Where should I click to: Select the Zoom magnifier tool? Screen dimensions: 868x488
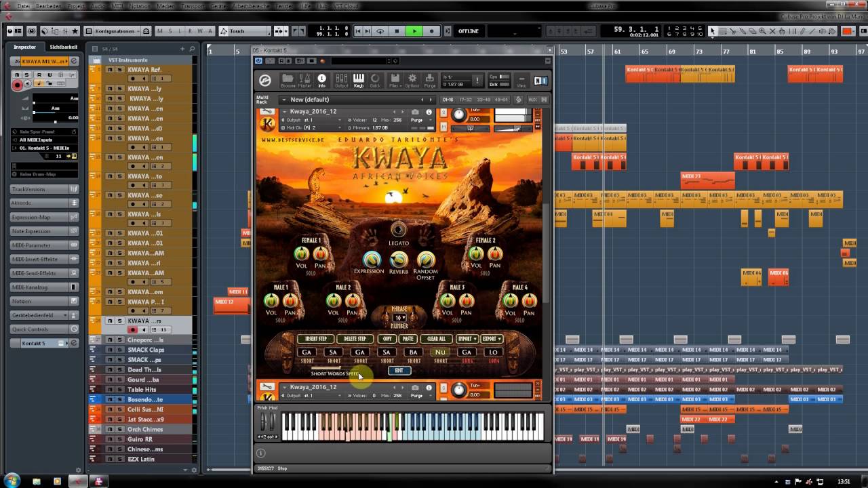(763, 31)
